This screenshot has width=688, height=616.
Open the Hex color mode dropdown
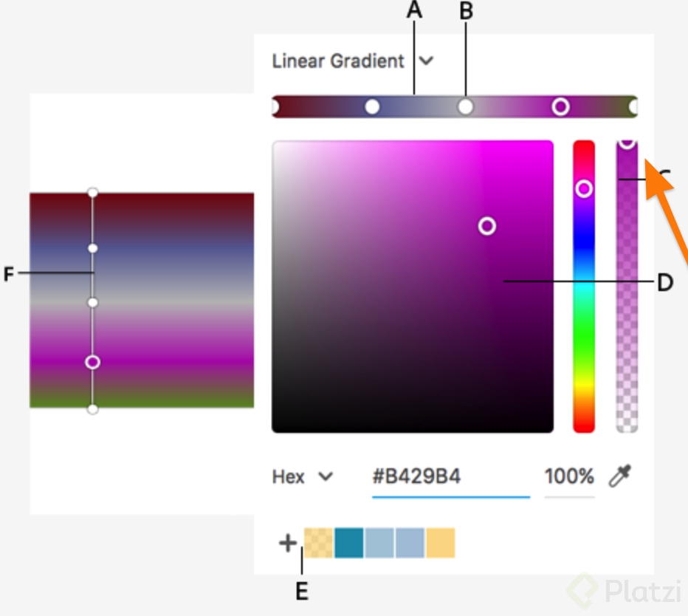click(302, 476)
